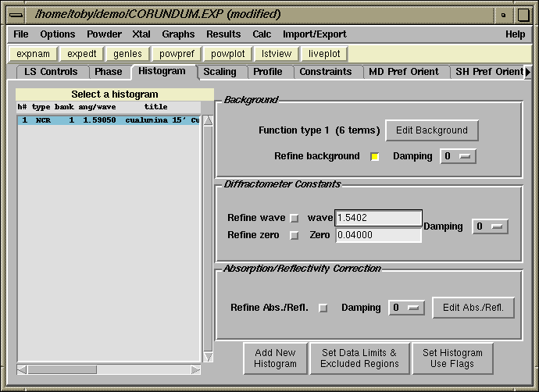This screenshot has width=539, height=392.
Task: Click the Edit Background button
Action: coord(432,130)
